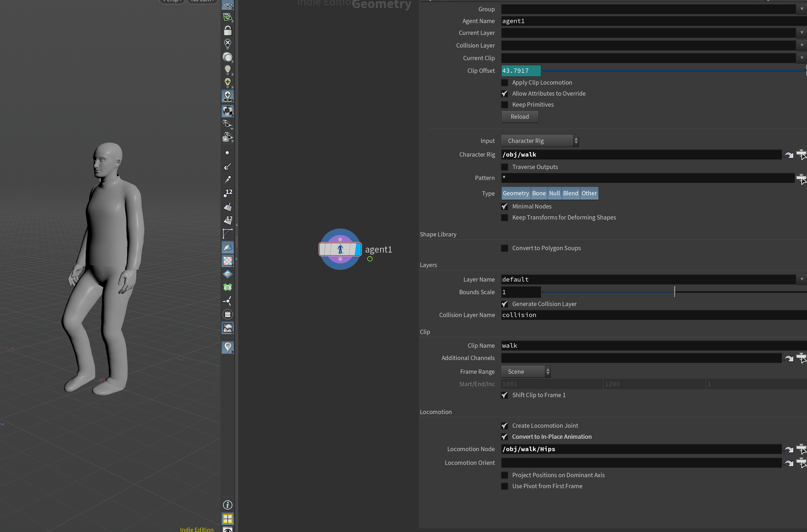Drag the Bounds Scale slider
807x532 pixels.
click(x=675, y=292)
